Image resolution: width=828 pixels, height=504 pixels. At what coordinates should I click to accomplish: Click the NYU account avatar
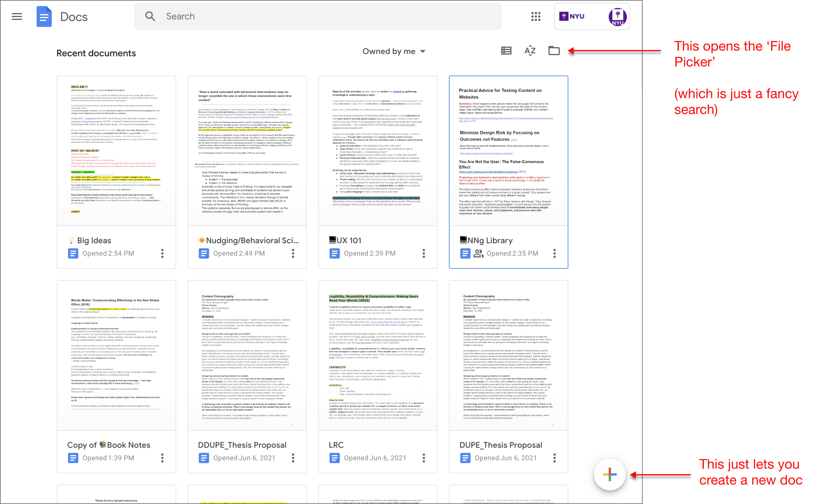[x=617, y=16]
